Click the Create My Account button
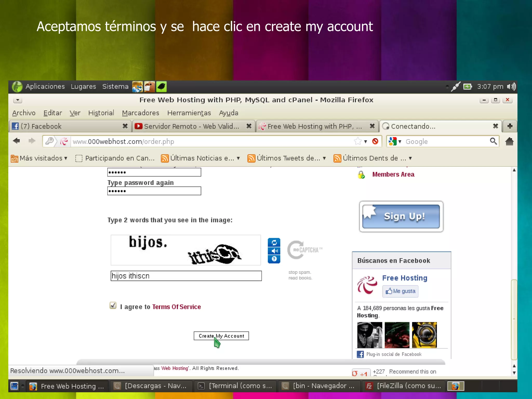 [221, 336]
